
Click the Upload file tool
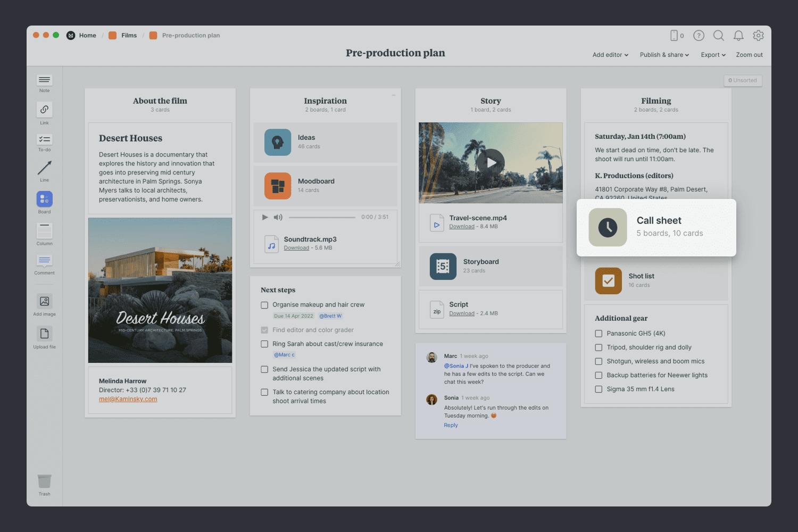(x=44, y=334)
